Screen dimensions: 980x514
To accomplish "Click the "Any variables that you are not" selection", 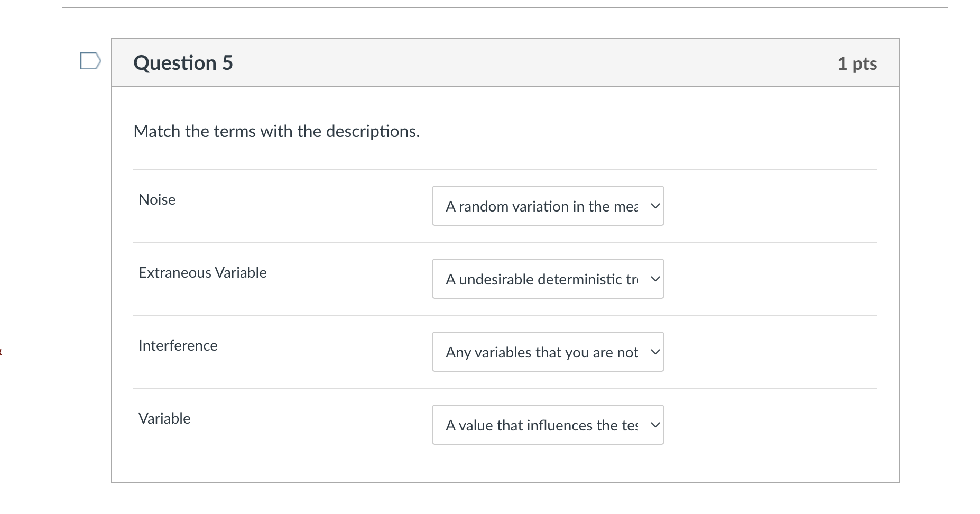I will (541, 352).
